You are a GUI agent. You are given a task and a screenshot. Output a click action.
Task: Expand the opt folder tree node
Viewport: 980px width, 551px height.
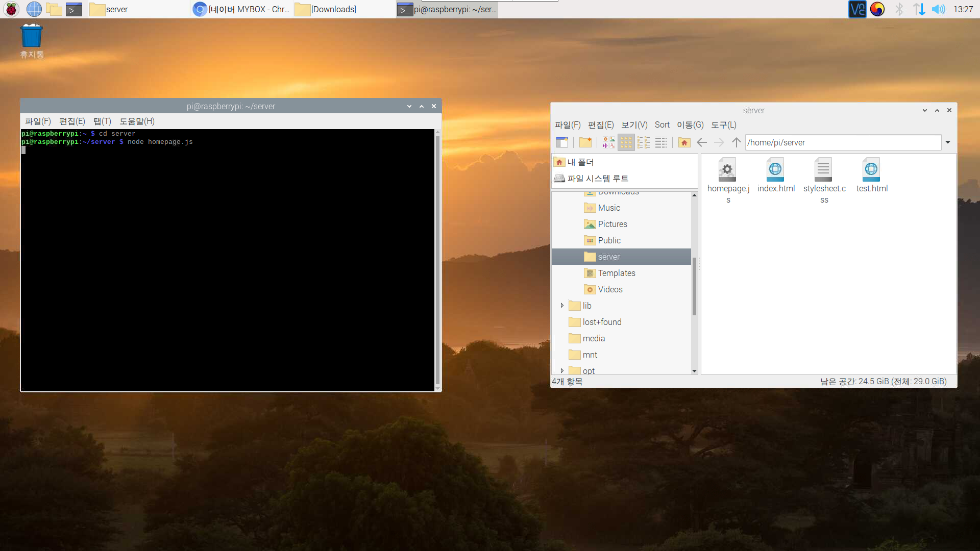(x=562, y=370)
